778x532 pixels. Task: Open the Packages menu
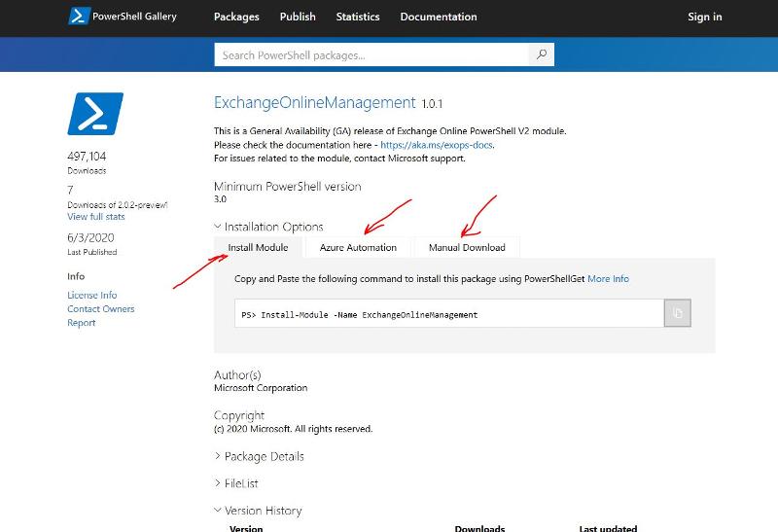236,17
